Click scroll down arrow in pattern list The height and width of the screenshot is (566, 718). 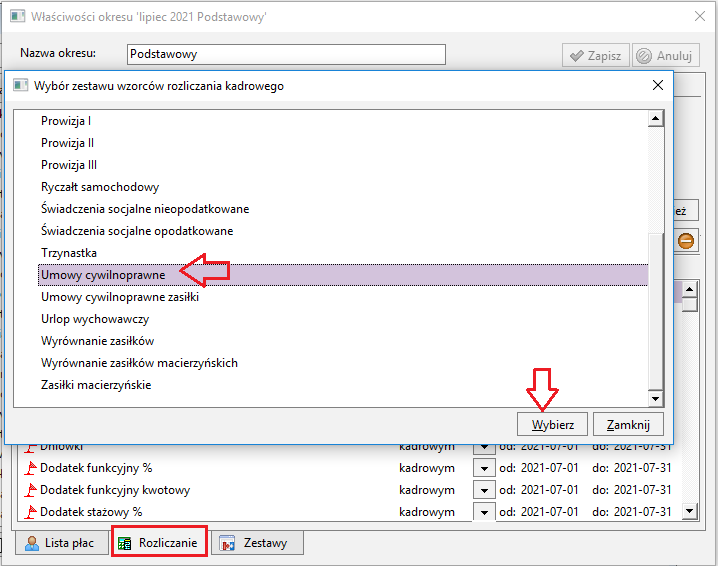656,399
